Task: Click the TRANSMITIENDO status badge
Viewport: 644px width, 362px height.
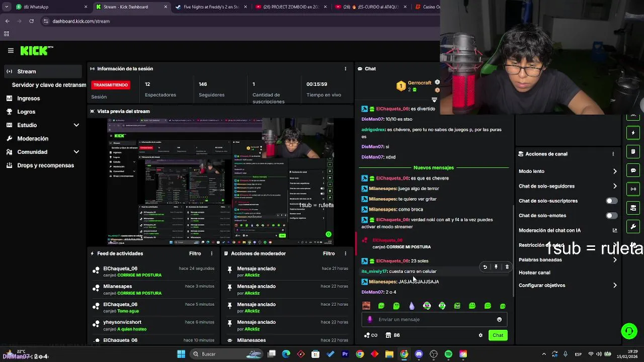Action: click(x=111, y=85)
